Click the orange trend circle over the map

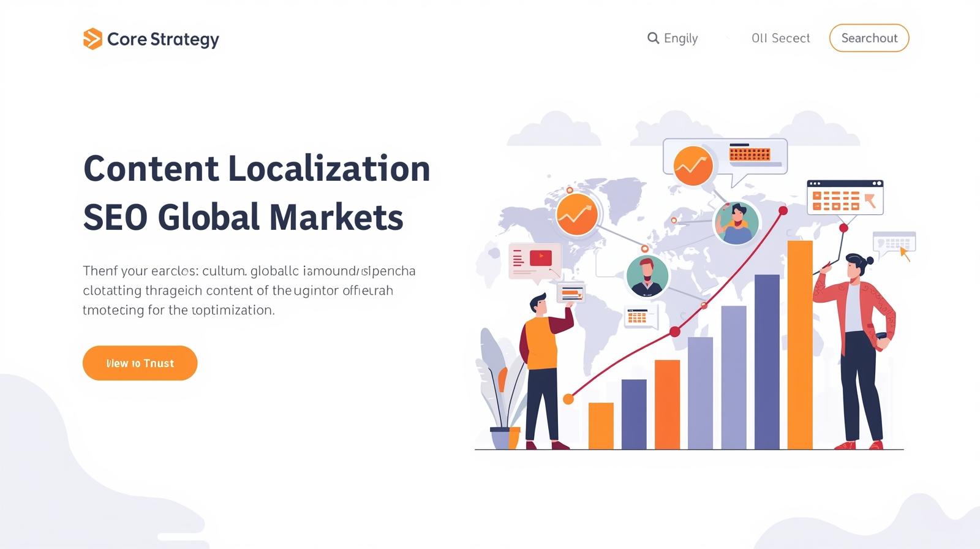point(576,214)
